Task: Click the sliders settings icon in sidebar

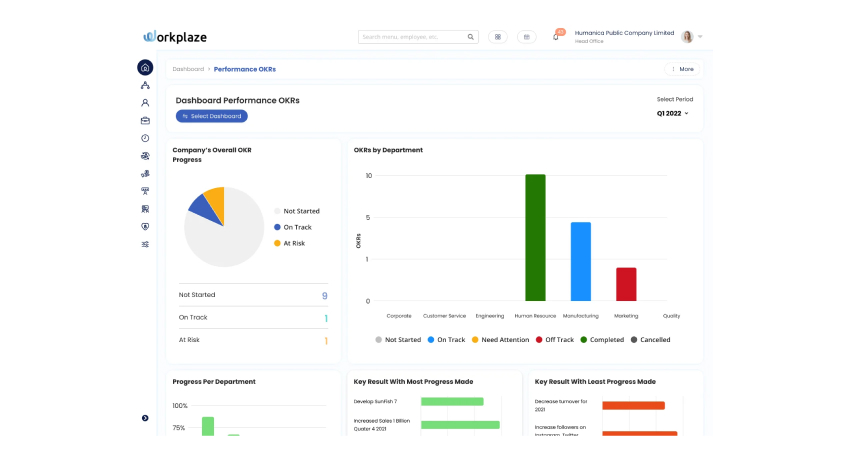Action: [145, 244]
